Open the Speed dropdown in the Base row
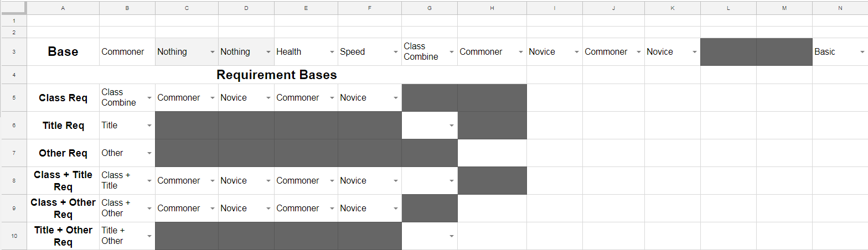The width and height of the screenshot is (868, 250). point(395,52)
